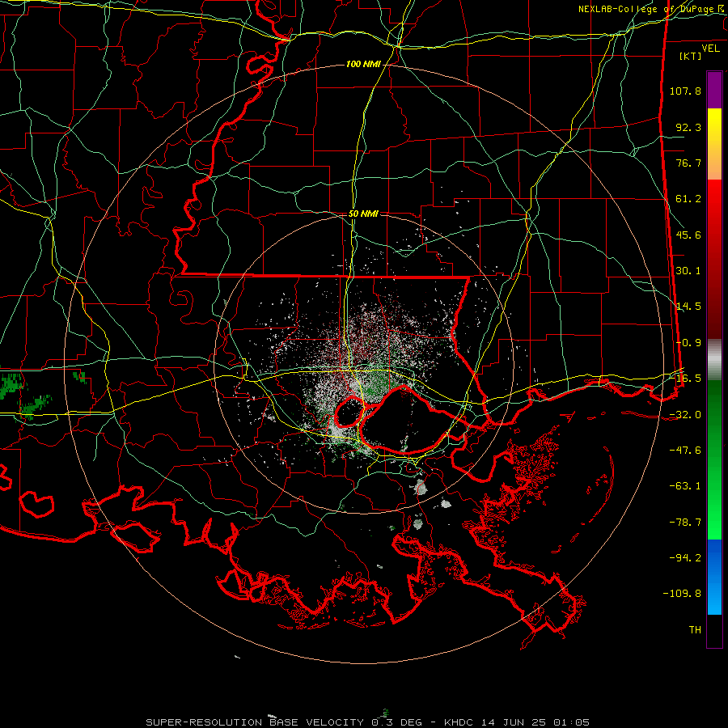Click the VEL legend title

(710, 48)
